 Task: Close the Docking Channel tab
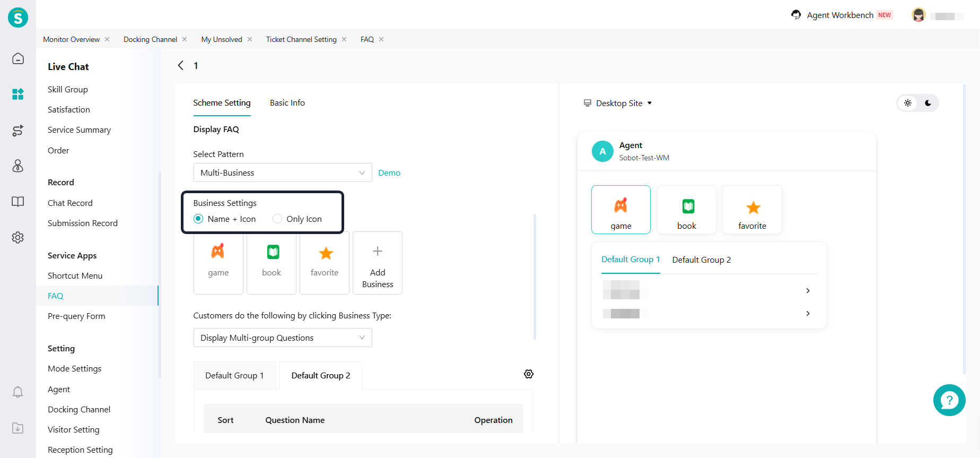185,39
